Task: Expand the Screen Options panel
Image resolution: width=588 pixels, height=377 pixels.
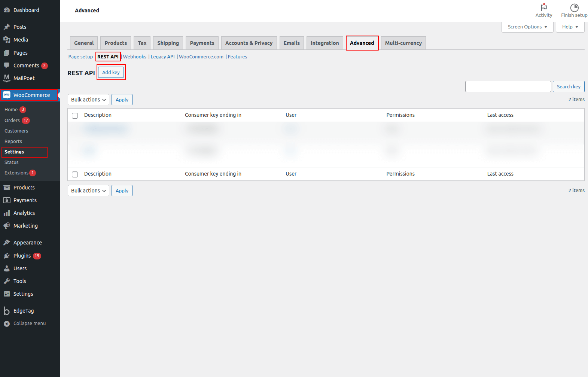Action: (527, 27)
